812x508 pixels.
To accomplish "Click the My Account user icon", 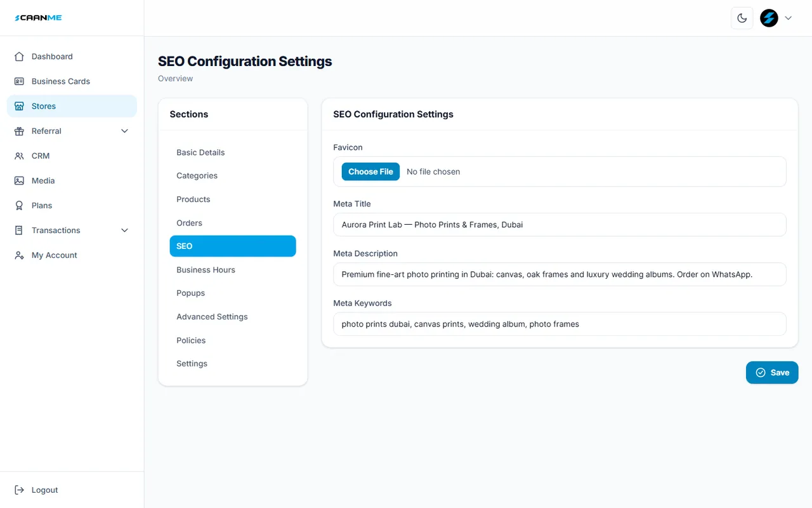I will tap(19, 255).
